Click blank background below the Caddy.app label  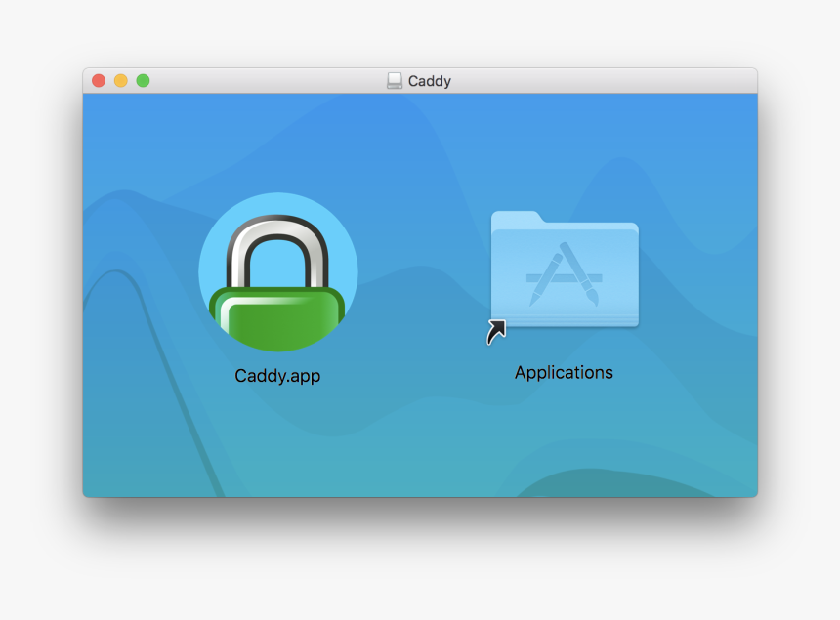(x=277, y=439)
